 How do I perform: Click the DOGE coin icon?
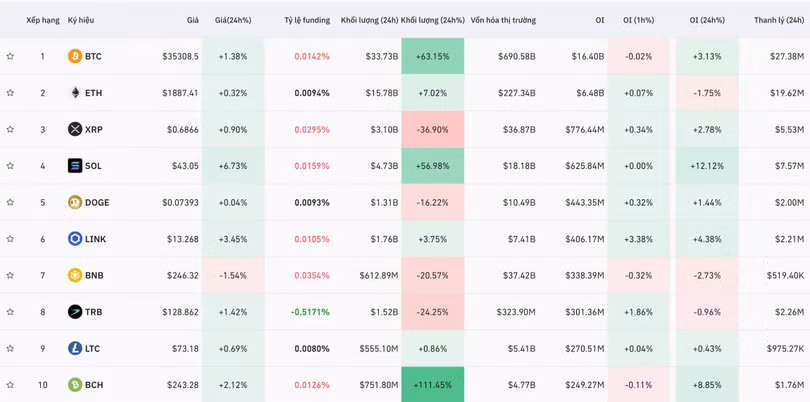[x=75, y=202]
